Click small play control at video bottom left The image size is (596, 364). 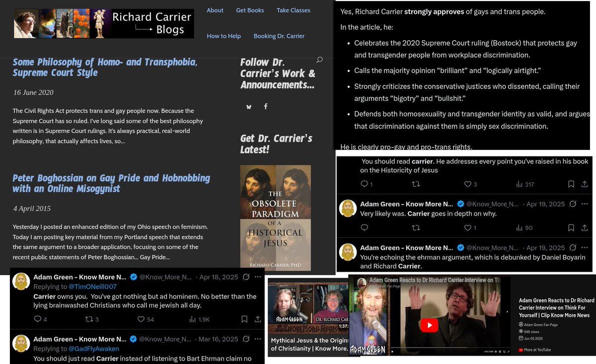click(x=392, y=352)
